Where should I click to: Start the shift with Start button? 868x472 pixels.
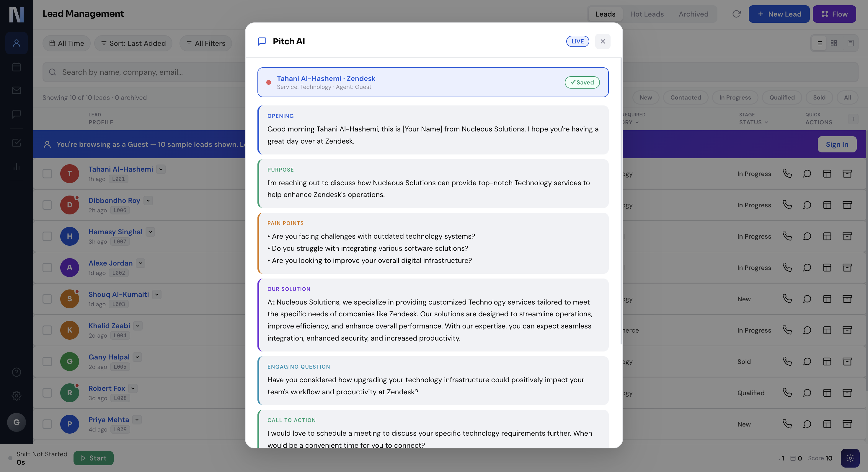[x=93, y=458]
